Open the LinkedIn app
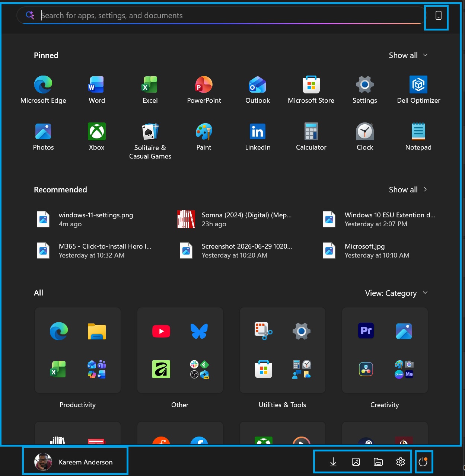The image size is (465, 476). tap(258, 137)
